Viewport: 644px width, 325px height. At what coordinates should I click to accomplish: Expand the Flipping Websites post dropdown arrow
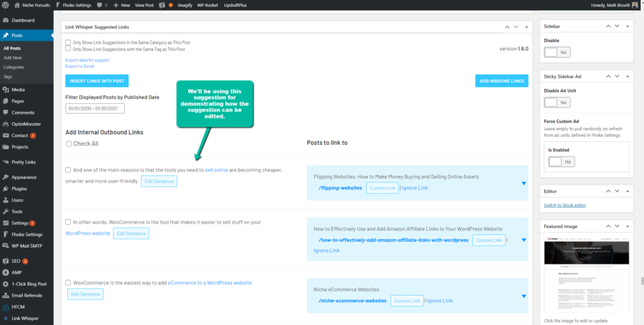coord(524,184)
